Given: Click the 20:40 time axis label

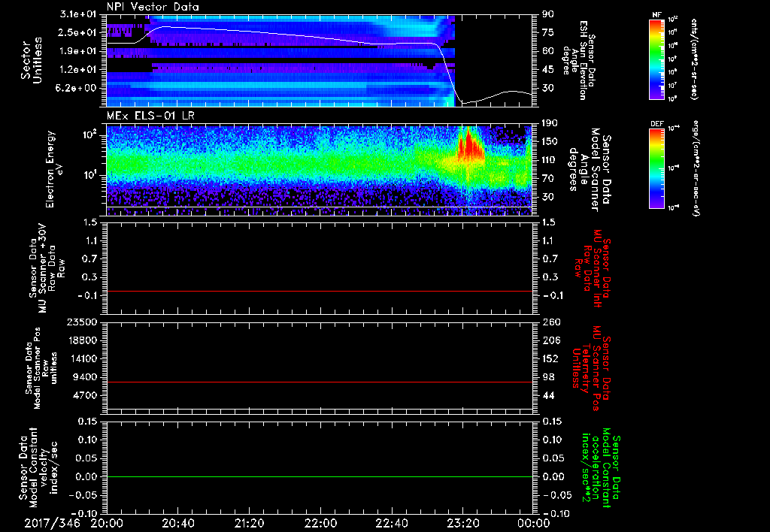Looking at the screenshot, I should [x=177, y=523].
